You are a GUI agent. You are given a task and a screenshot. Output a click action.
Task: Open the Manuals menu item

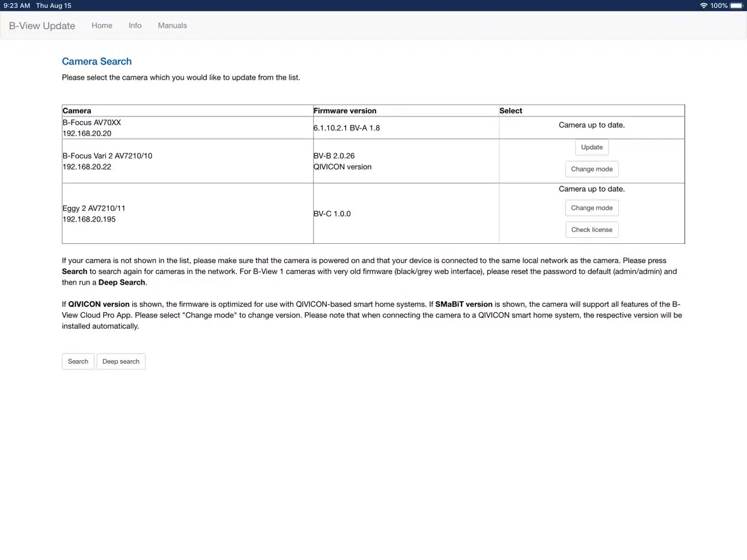(172, 26)
